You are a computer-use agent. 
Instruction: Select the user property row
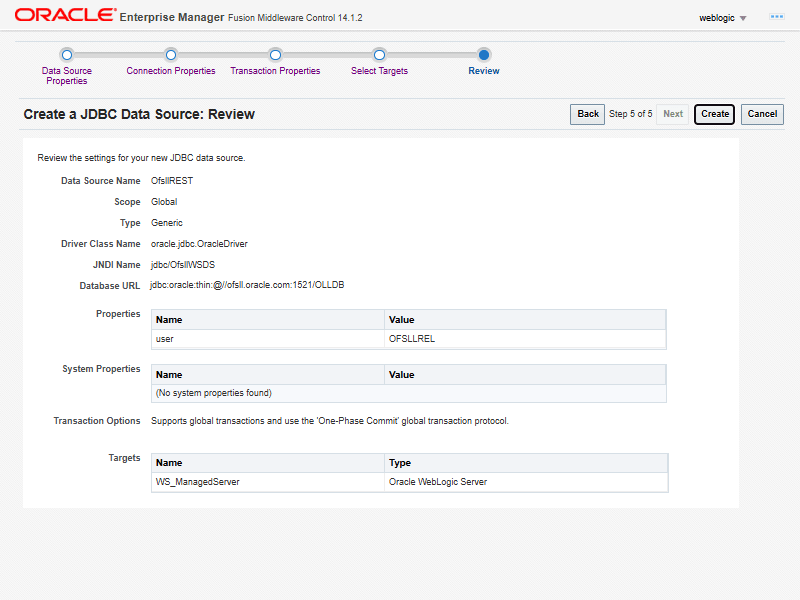pyautogui.click(x=165, y=339)
